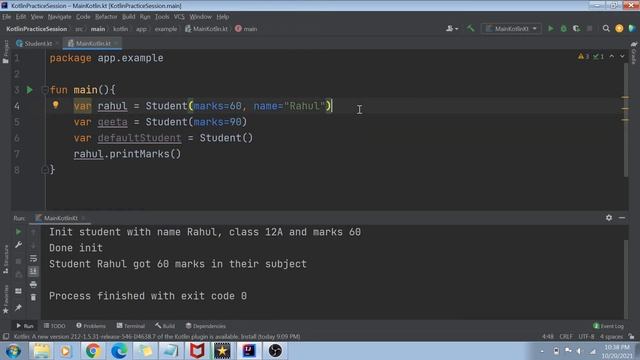Open the Build tool window button

165,326
